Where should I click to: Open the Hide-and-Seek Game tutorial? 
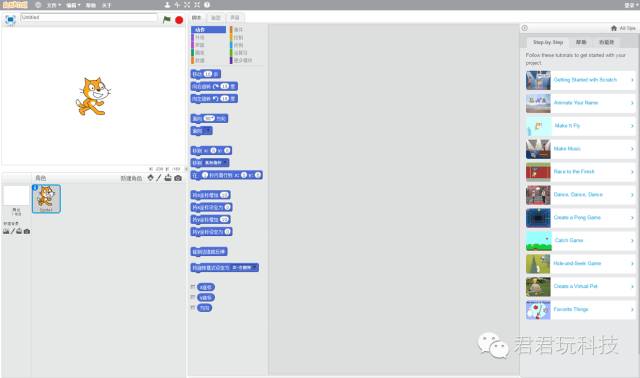coord(580,263)
